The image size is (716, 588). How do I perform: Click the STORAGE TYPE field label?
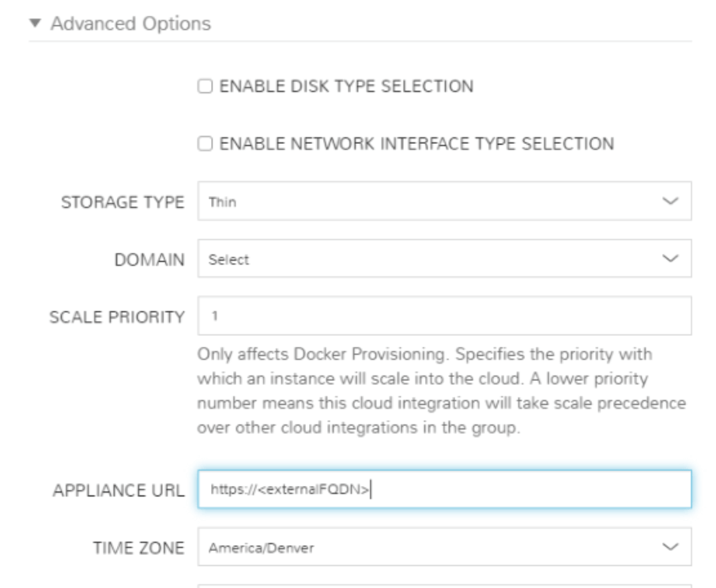pos(122,202)
